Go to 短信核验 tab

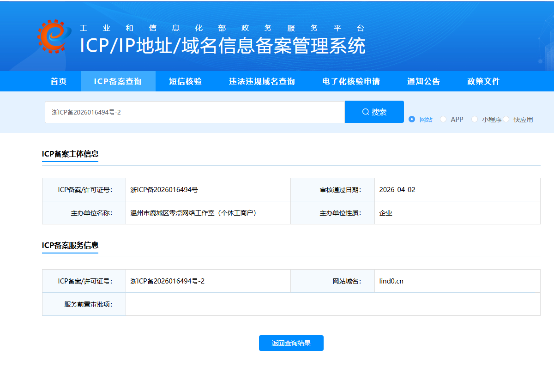tap(185, 81)
